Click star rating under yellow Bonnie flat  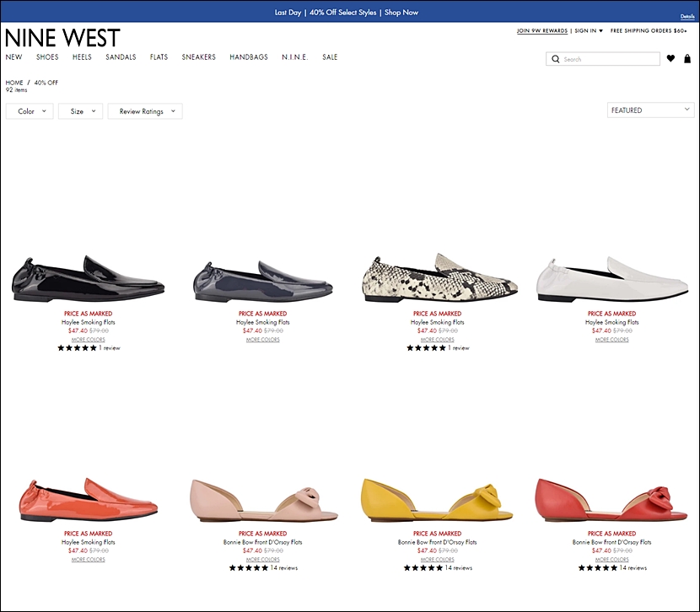423,568
